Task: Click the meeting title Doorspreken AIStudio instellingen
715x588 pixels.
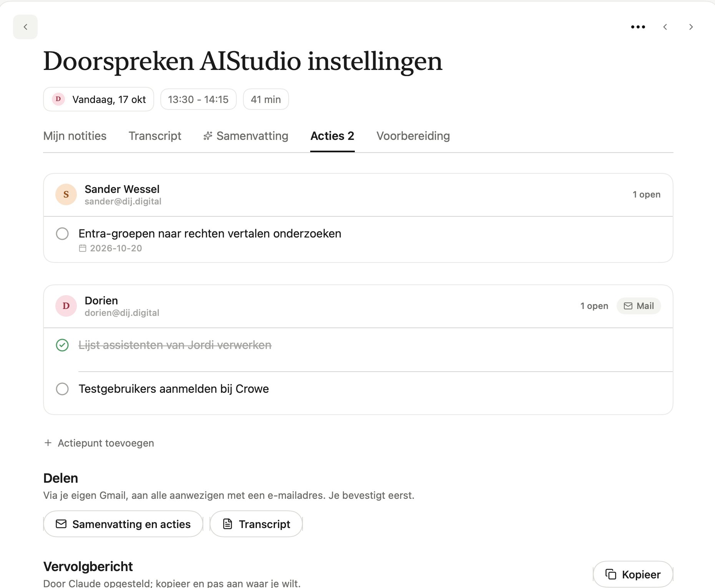Action: [x=243, y=61]
